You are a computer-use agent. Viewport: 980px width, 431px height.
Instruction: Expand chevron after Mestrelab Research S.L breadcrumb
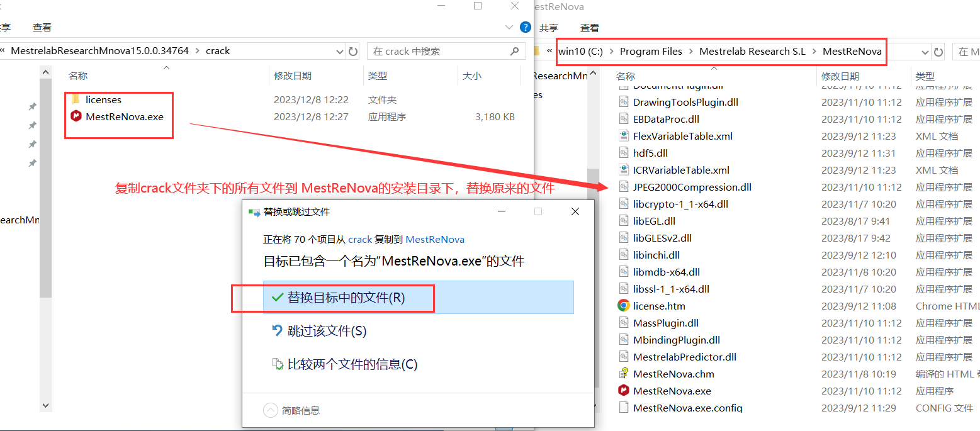point(814,52)
